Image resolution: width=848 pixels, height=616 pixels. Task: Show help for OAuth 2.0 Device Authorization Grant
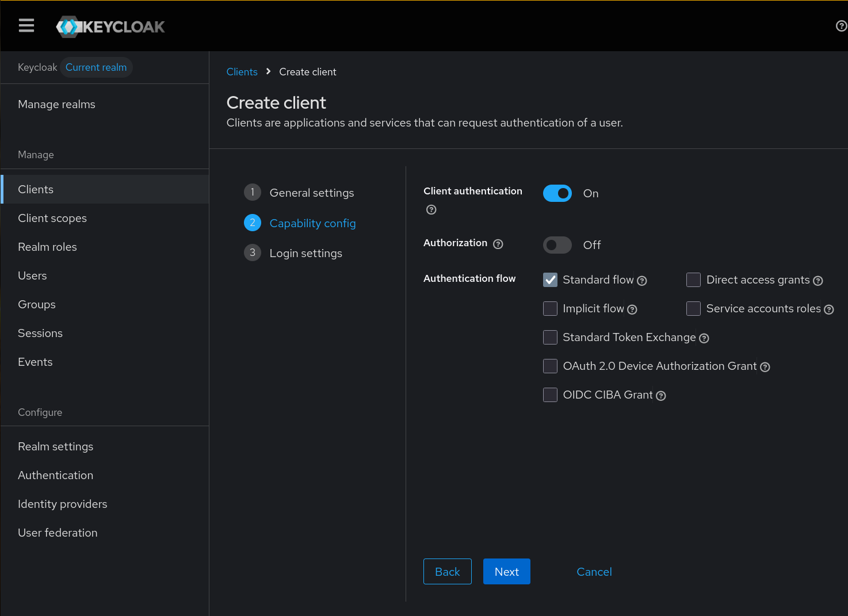(x=765, y=367)
